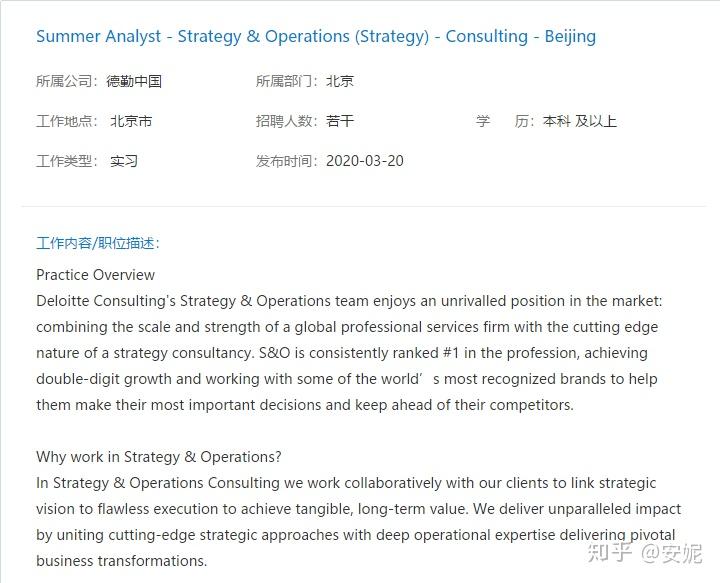Select the department value 北京
Viewport: 720px width, 583px height.
340,81
